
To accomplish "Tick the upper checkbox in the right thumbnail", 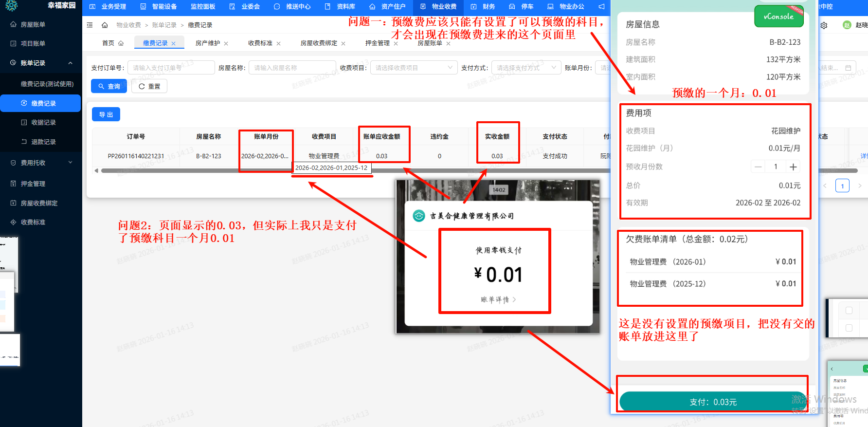I will coord(849,310).
